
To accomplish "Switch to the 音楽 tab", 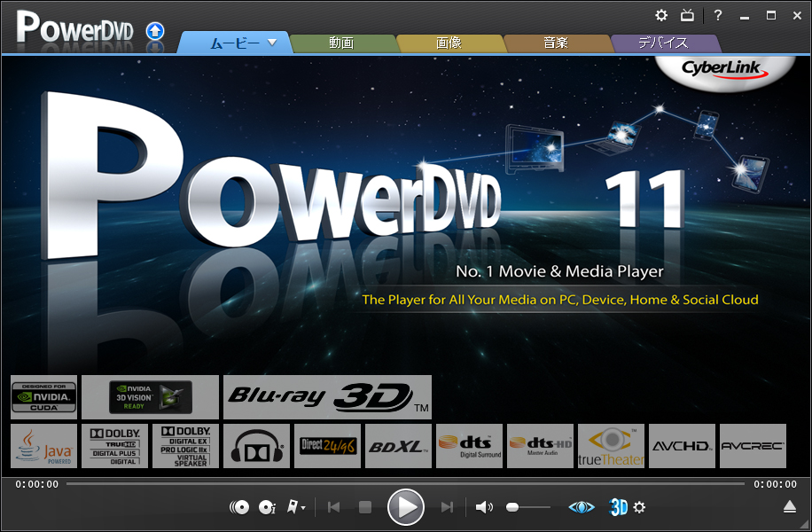I will pyautogui.click(x=556, y=41).
